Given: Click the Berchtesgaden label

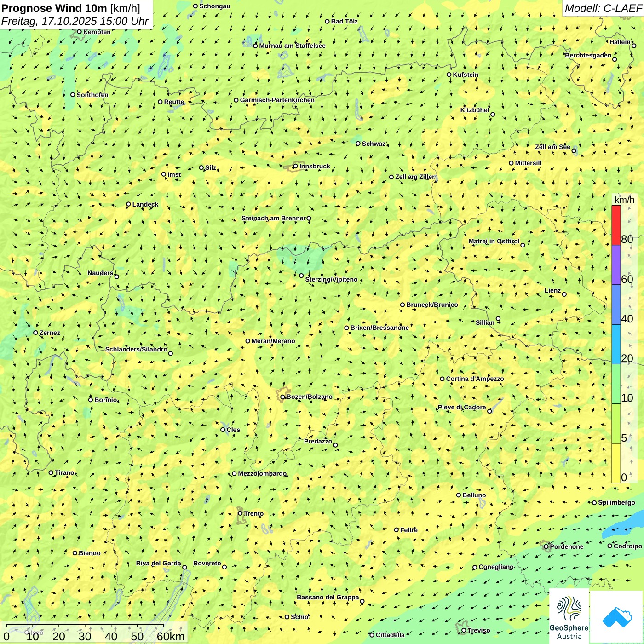Looking at the screenshot, I should [x=588, y=55].
